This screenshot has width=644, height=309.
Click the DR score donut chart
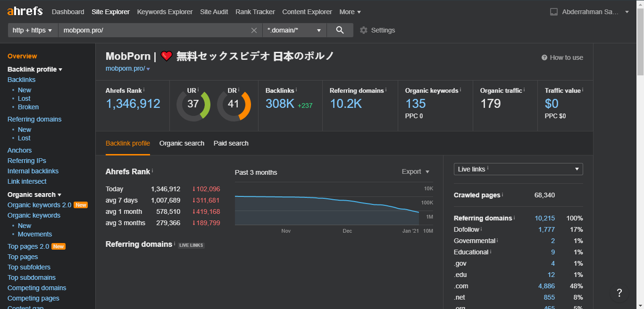point(234,104)
